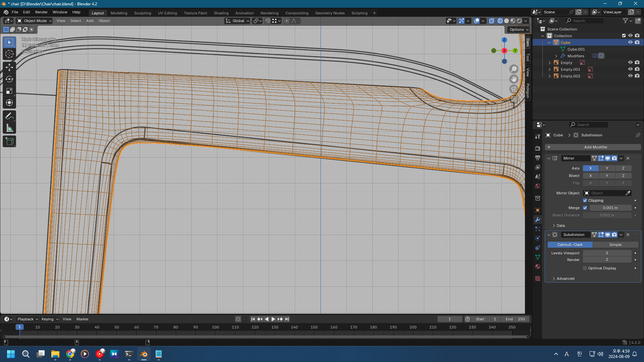Open the Edit menu

[x=26, y=12]
